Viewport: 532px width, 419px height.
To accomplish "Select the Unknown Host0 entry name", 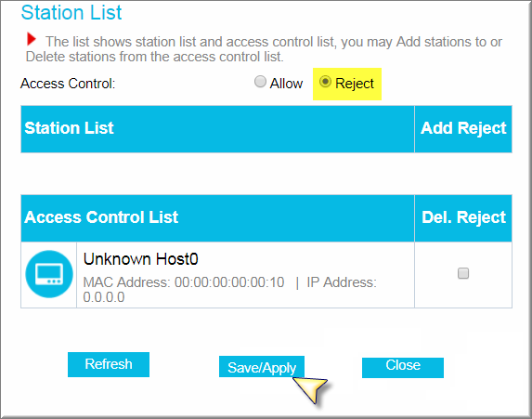I will click(141, 259).
